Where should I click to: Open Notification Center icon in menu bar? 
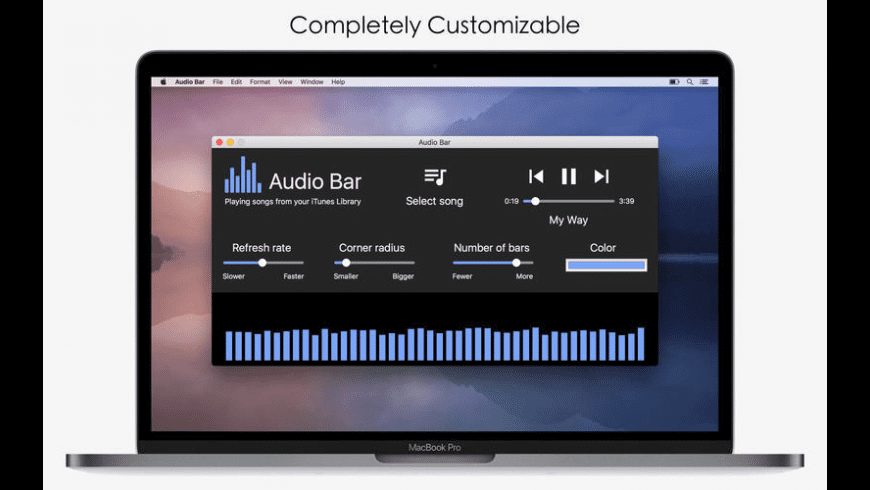coord(704,82)
